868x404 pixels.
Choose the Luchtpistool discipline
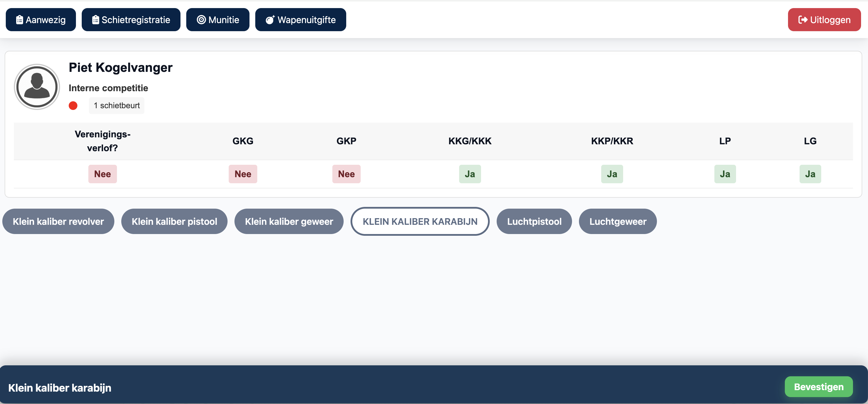[534, 222]
